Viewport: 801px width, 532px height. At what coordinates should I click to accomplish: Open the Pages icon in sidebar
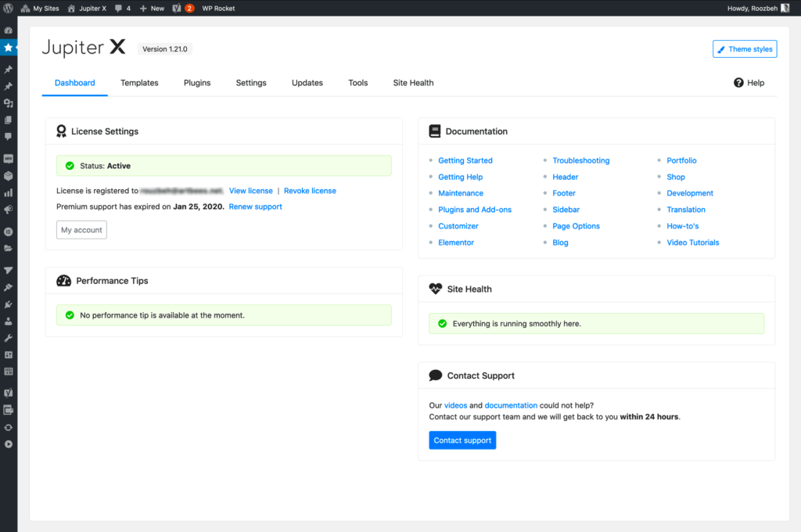click(x=9, y=120)
